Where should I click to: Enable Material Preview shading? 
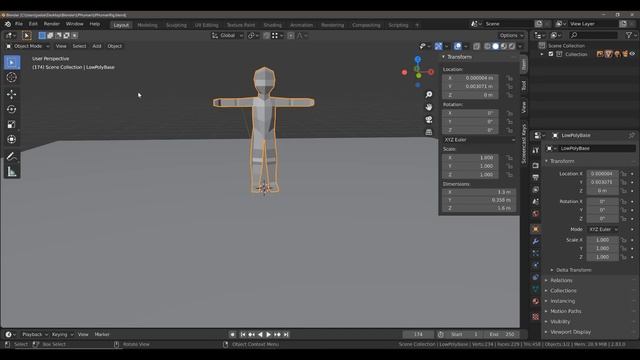[x=504, y=46]
